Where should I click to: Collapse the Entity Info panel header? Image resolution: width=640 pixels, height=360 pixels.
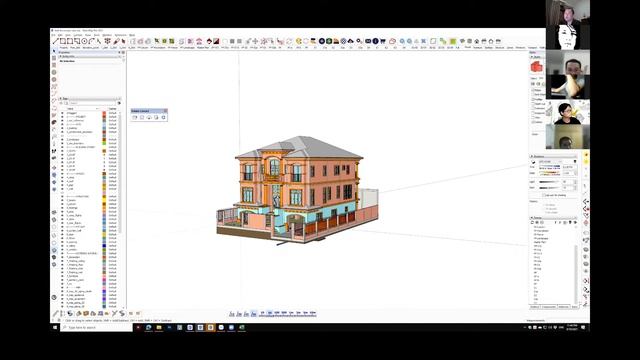pos(90,56)
